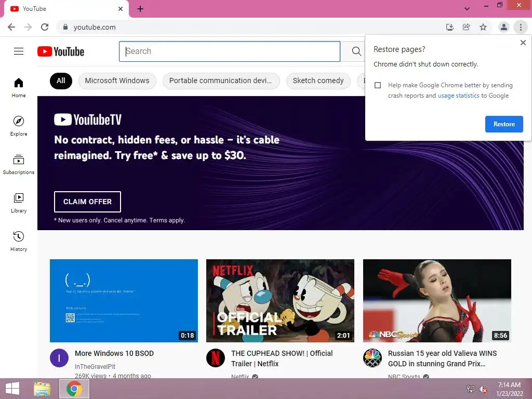Open Subscriptions in the sidebar
This screenshot has width=532, height=399.
click(19, 164)
